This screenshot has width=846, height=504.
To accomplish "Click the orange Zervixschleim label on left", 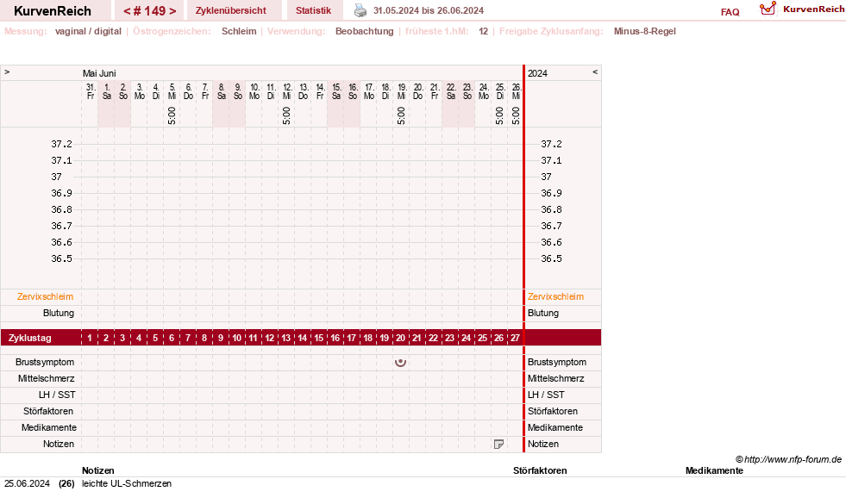I will [46, 296].
